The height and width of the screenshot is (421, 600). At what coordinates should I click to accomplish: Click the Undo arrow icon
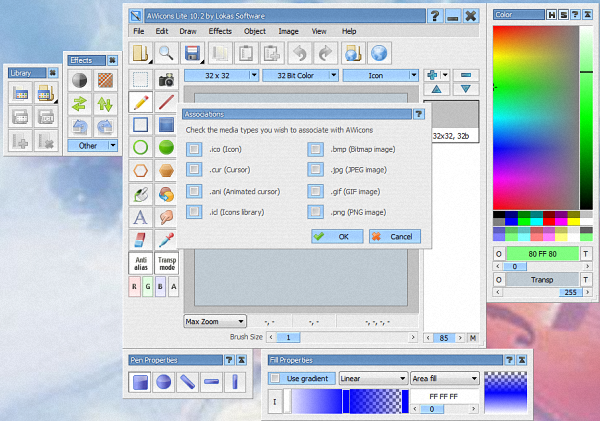(x=300, y=53)
